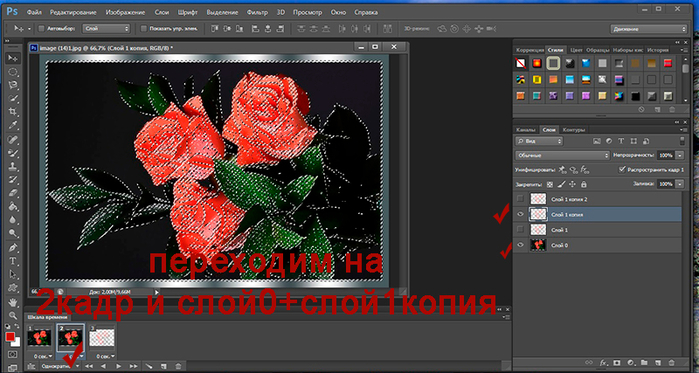Select the Hand tool
This screenshot has height=373, width=699.
coord(13,303)
